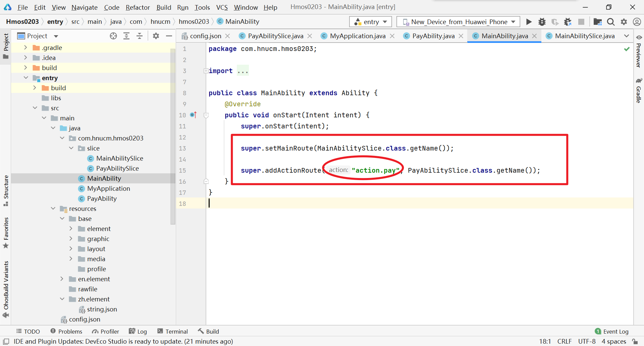Click the 4 spaces indent indicator
644x346 pixels.
click(614, 341)
